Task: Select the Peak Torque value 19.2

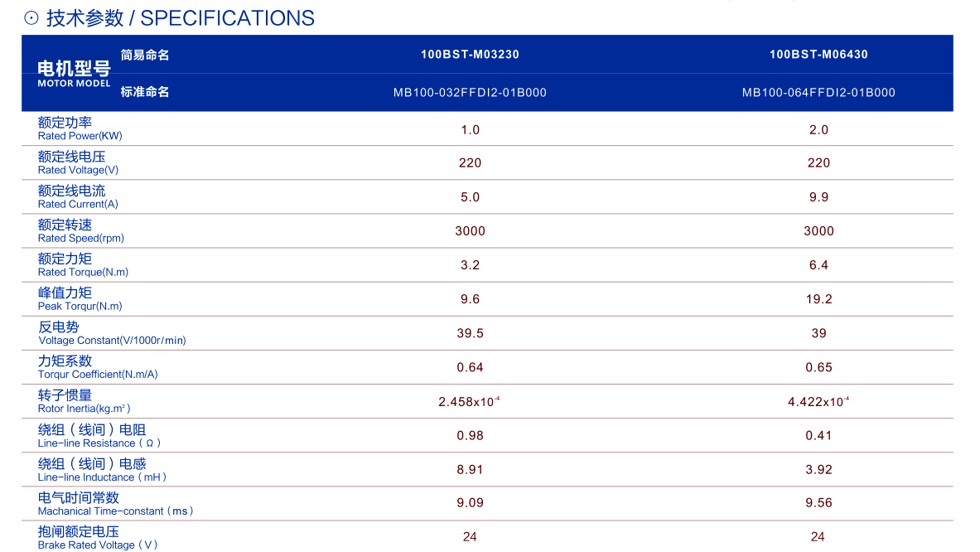Action: 818,299
